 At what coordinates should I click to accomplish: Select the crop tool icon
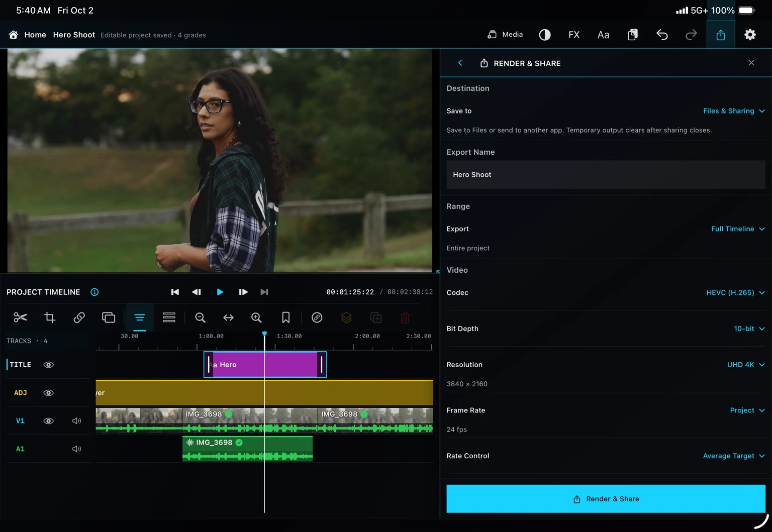50,317
